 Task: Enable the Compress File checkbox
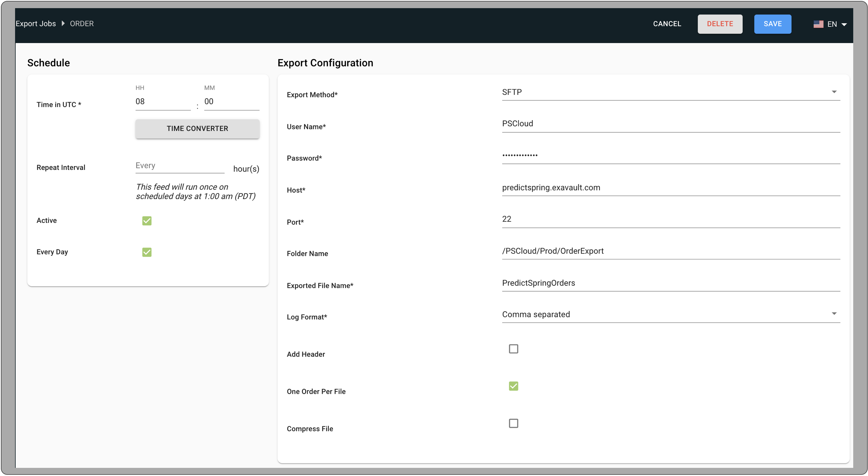pyautogui.click(x=513, y=424)
